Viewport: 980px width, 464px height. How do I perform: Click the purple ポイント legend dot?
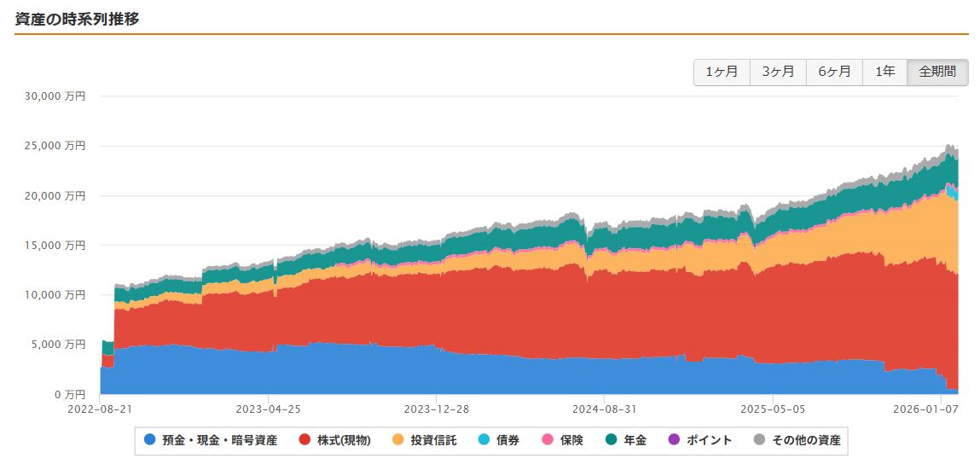675,440
